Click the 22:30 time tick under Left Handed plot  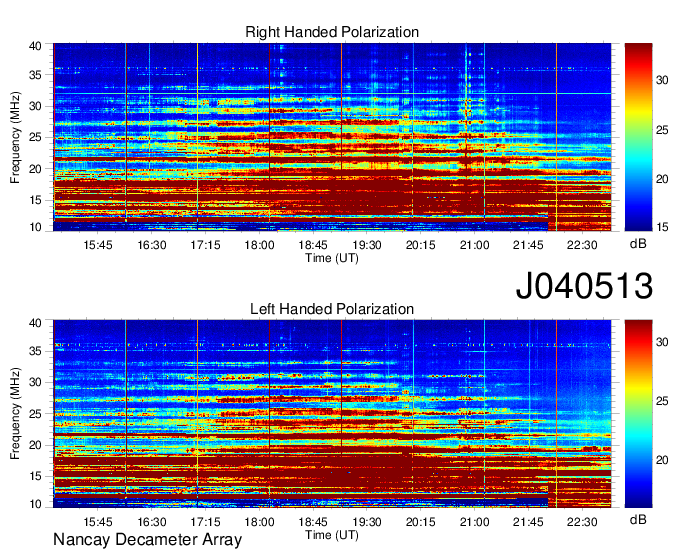coord(582,522)
